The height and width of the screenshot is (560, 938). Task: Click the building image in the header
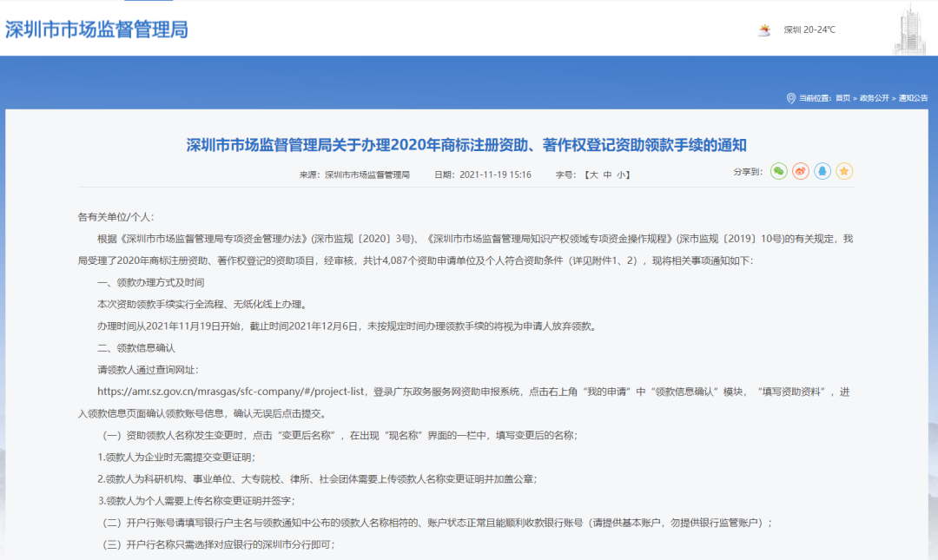coord(910,29)
